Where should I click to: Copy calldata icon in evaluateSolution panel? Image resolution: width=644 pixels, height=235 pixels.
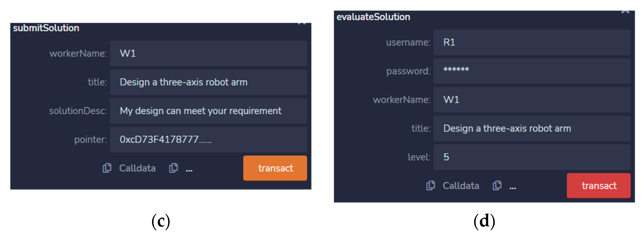click(430, 186)
